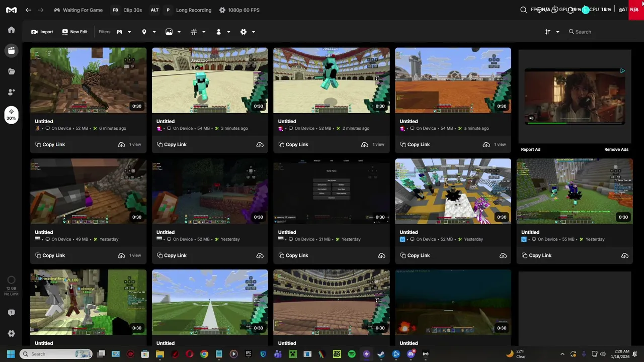Click the Import button

click(42, 32)
